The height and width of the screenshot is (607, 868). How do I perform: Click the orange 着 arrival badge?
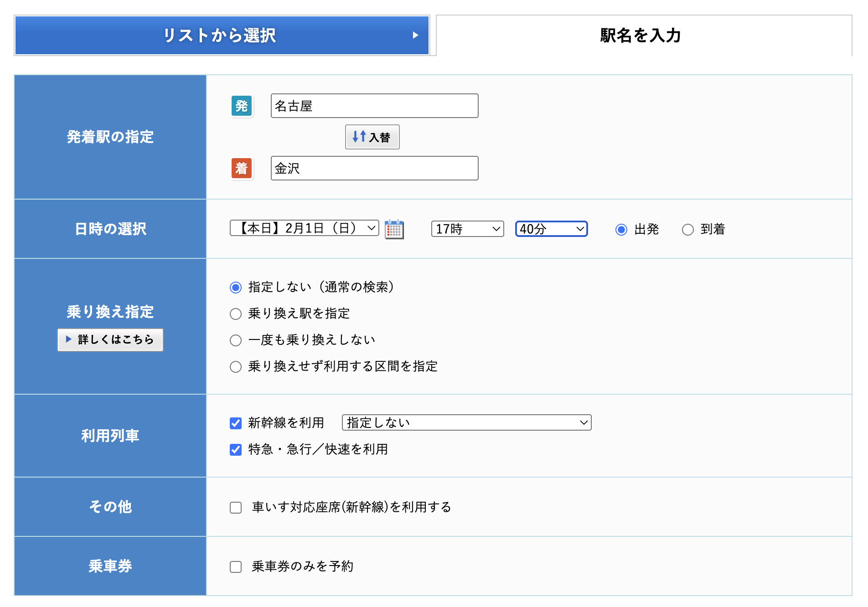[242, 168]
